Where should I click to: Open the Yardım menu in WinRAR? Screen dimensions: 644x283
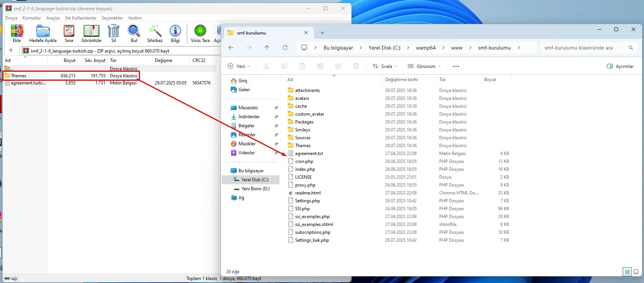pyautogui.click(x=135, y=18)
